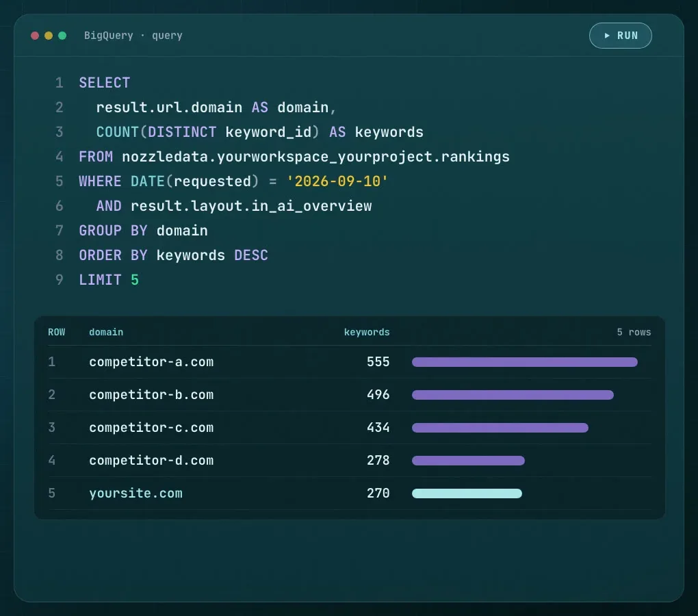Screen dimensions: 698x616
Task: Click the 'keywords' column header
Action: pyautogui.click(x=367, y=332)
